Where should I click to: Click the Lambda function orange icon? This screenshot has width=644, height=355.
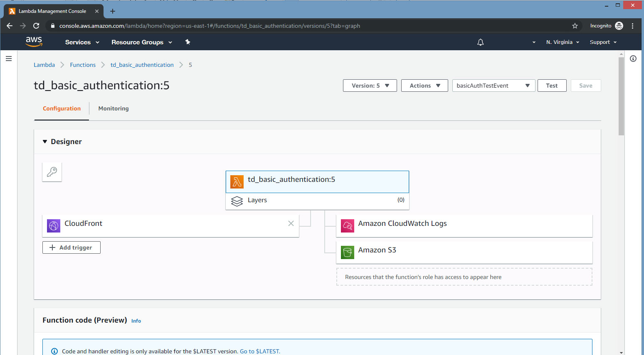(x=237, y=182)
